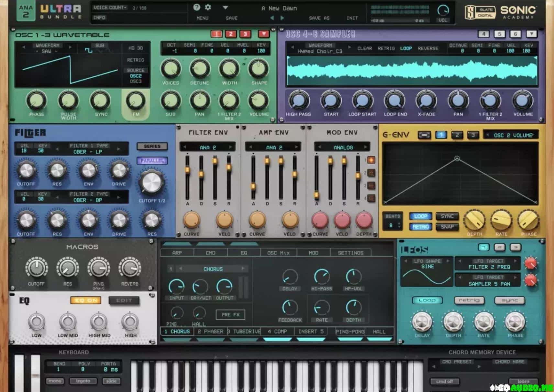Screen dimensions: 554x392
Task: Choose the next Mod Env type after ANALOG
Action: point(365,147)
